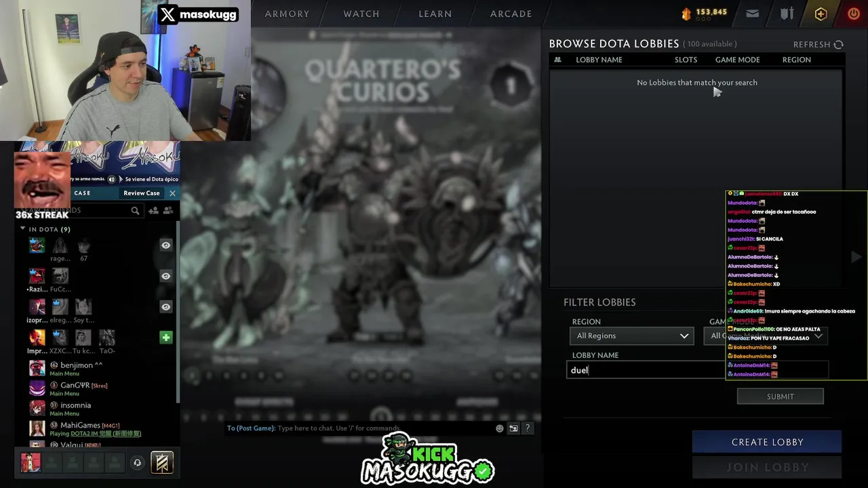Click benjimon's avatar thumbnail
Screen dimensions: 868x488
(37, 369)
